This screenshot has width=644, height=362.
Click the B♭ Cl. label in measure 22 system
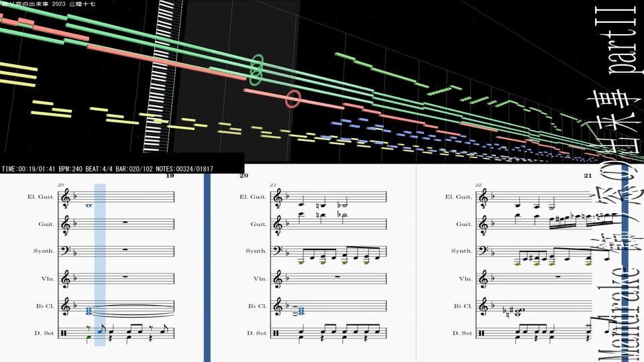(463, 306)
